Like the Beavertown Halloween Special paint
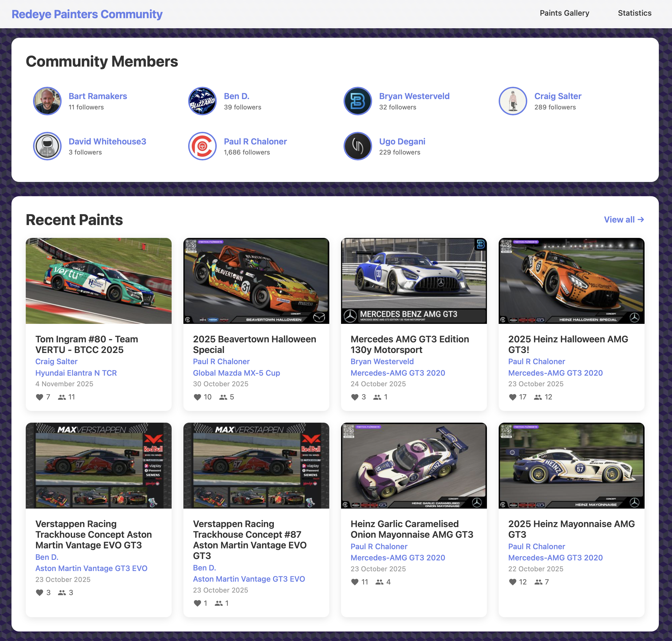The height and width of the screenshot is (641, 672). pos(197,397)
